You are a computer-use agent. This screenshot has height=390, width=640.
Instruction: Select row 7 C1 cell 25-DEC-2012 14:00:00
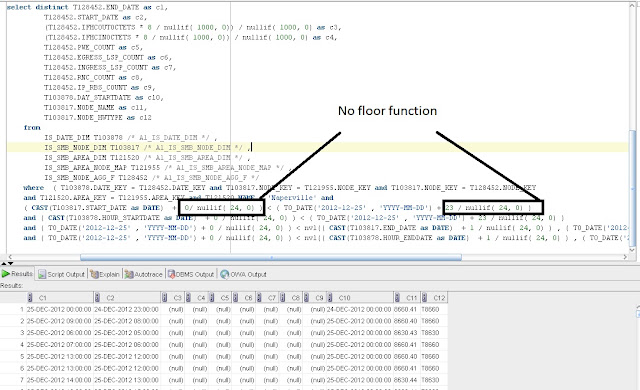click(x=59, y=380)
